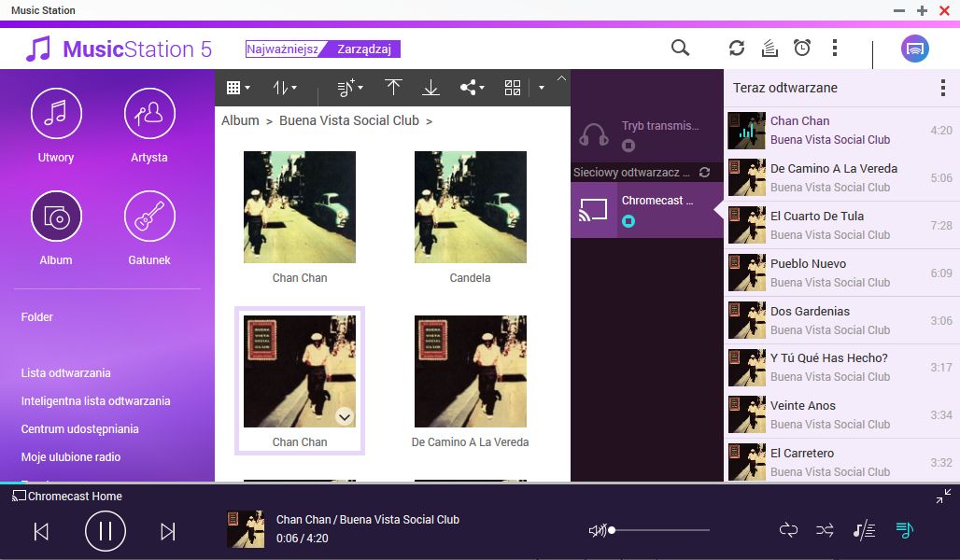960x560 pixels.
Task: Switch to the Zarządzaj tab
Action: pos(363,49)
